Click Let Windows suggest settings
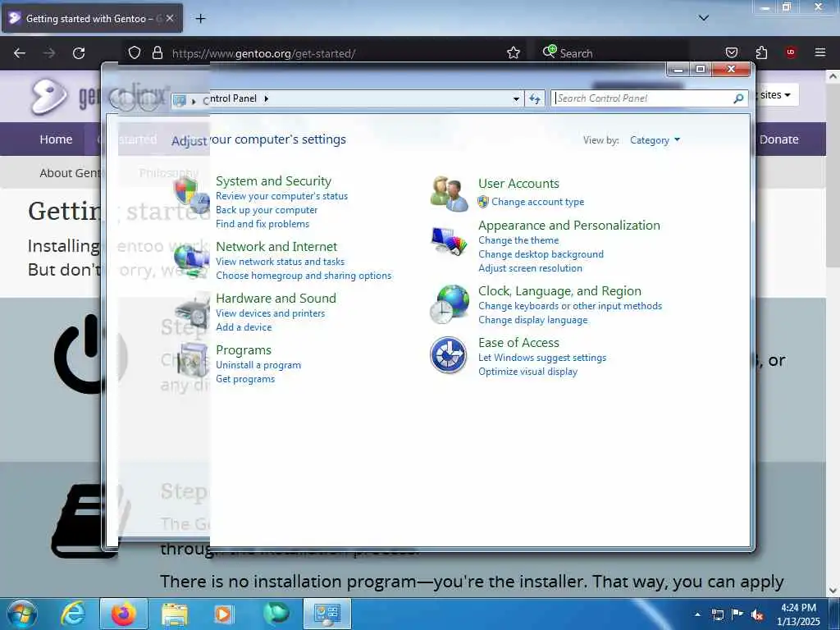Viewport: 840px width, 630px height. click(x=542, y=358)
